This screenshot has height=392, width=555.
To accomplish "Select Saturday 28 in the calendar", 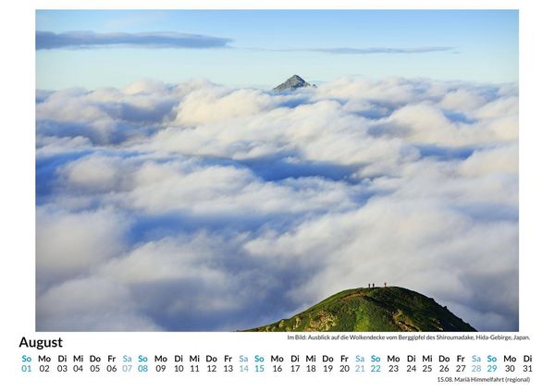I will coord(476,363).
